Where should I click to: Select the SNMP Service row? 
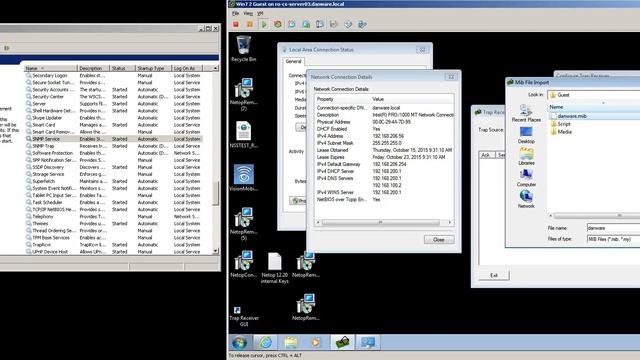(113, 139)
